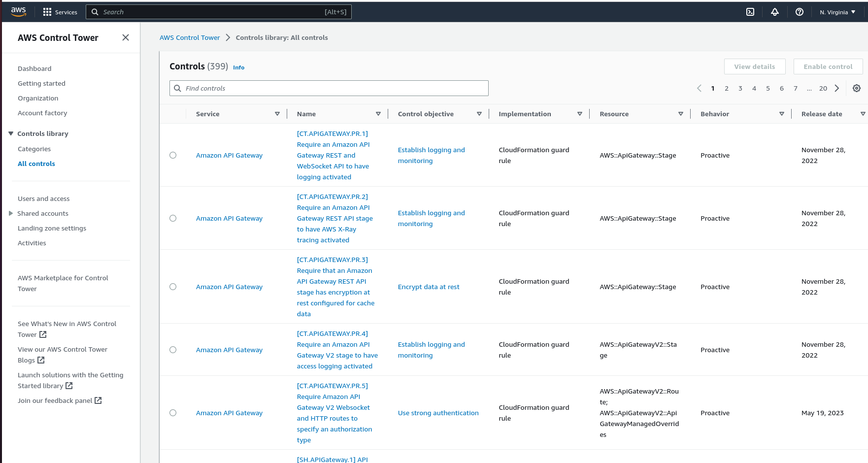Screen dimensions: 868x463
Task: Focus the AWS console Search bar
Action: pos(219,12)
